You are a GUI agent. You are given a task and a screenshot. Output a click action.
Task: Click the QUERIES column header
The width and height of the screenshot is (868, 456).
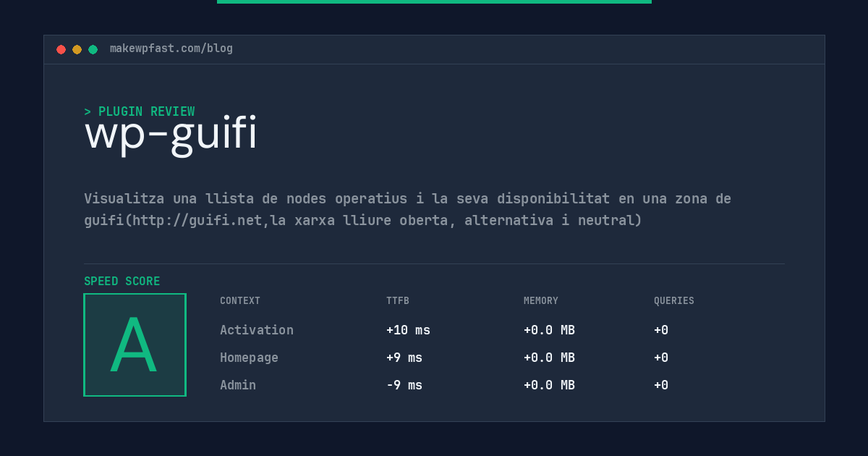pyautogui.click(x=674, y=300)
